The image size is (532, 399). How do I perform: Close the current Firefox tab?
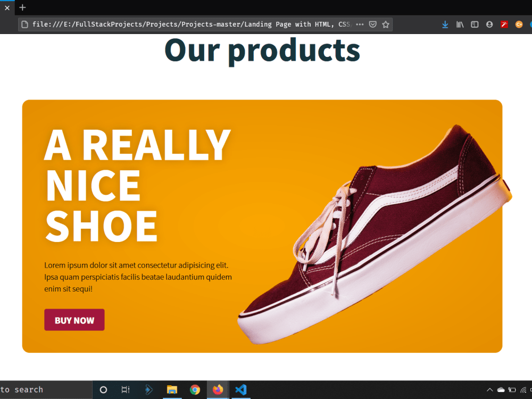(7, 7)
